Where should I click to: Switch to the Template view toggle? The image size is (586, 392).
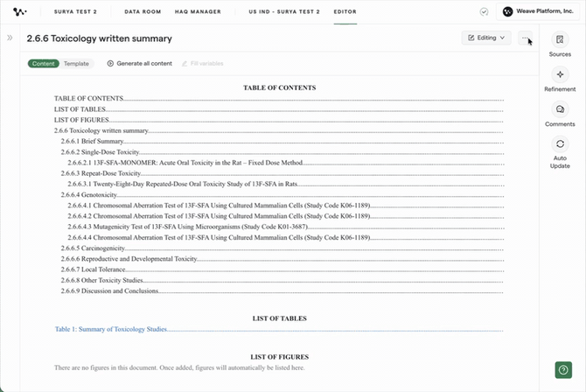coord(76,64)
